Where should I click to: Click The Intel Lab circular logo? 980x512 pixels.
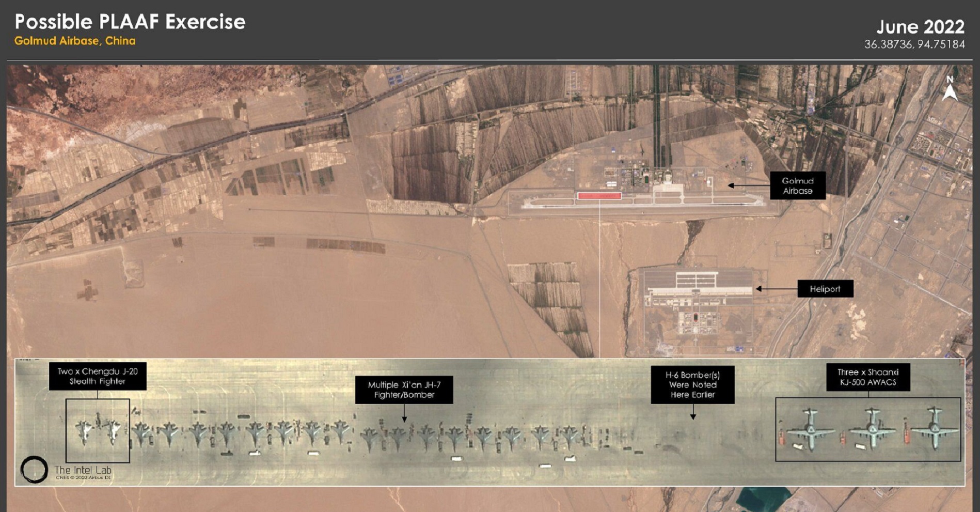click(x=34, y=470)
